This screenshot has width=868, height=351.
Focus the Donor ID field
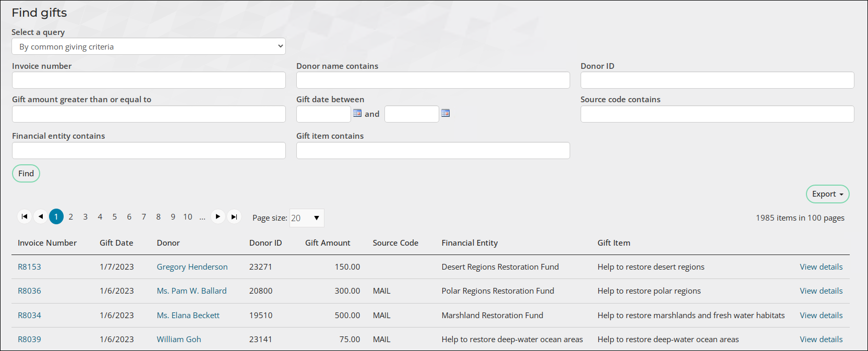[717, 80]
